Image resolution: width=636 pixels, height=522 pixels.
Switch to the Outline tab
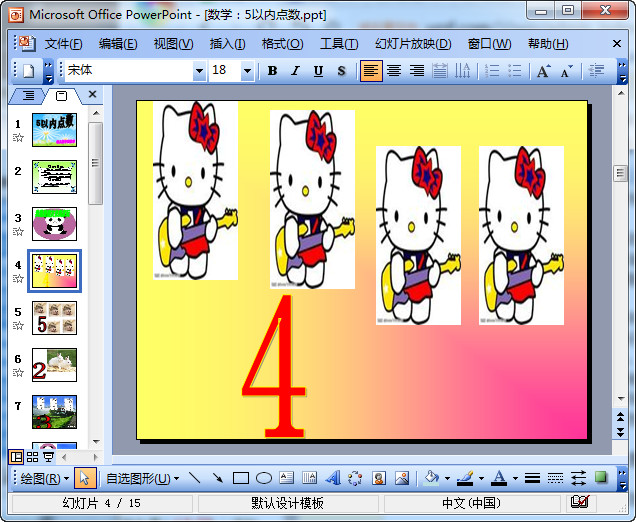(x=28, y=96)
